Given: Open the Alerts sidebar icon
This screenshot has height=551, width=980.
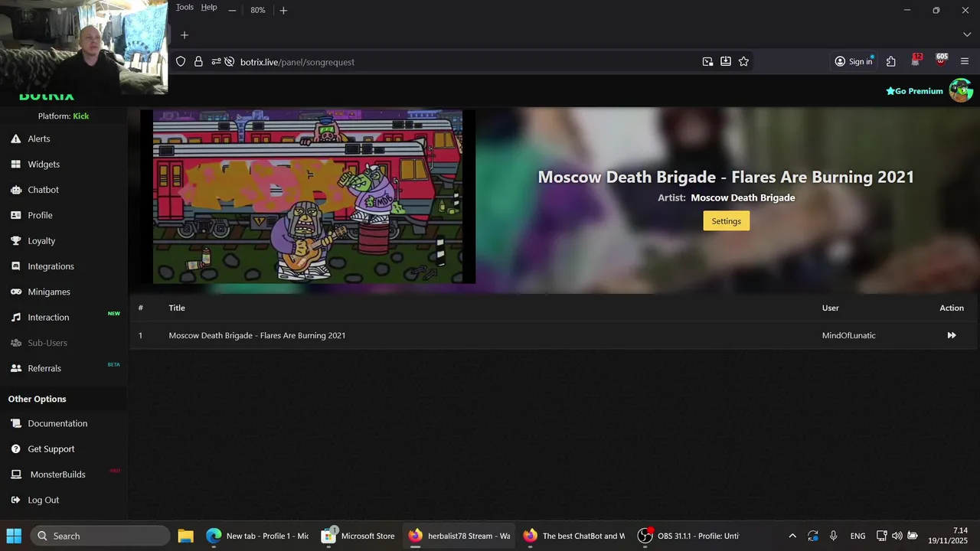Looking at the screenshot, I should coord(15,139).
